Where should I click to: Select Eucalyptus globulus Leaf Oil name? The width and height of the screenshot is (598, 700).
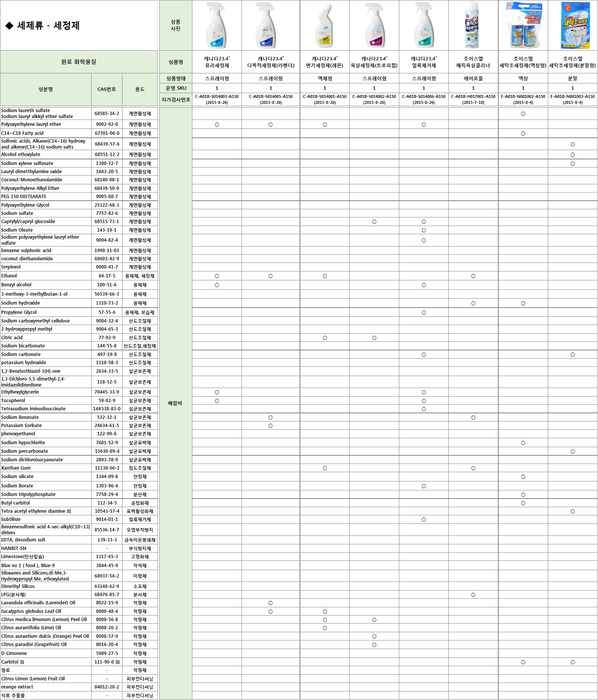point(31,611)
